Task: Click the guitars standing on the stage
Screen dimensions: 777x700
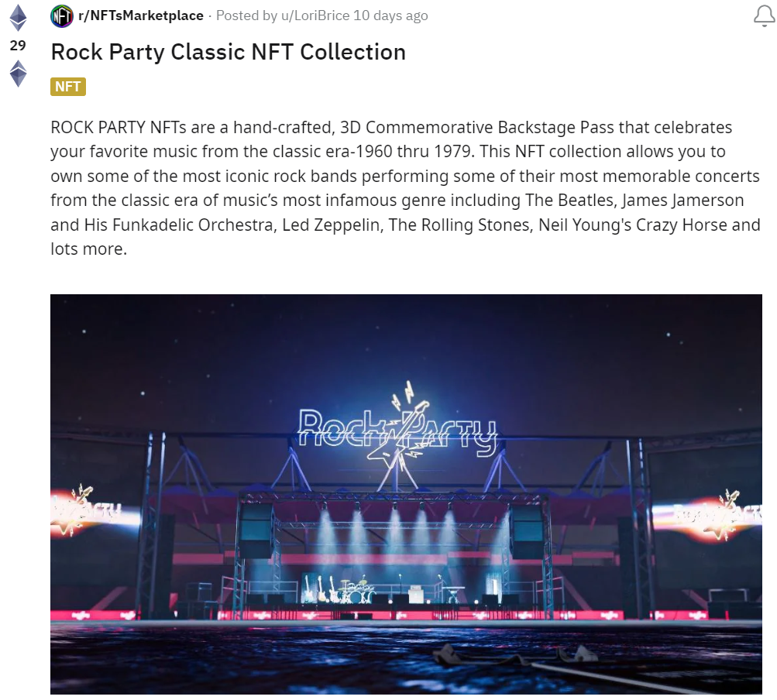Action: point(328,589)
